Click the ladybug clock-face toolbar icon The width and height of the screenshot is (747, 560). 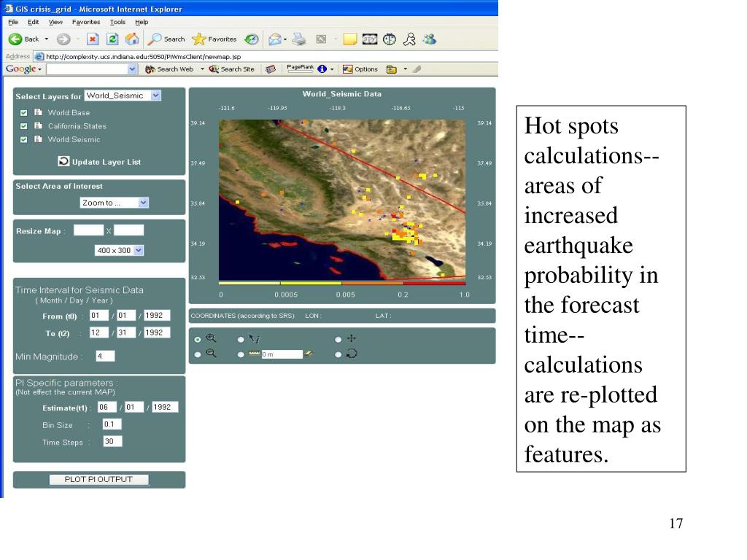(x=390, y=39)
